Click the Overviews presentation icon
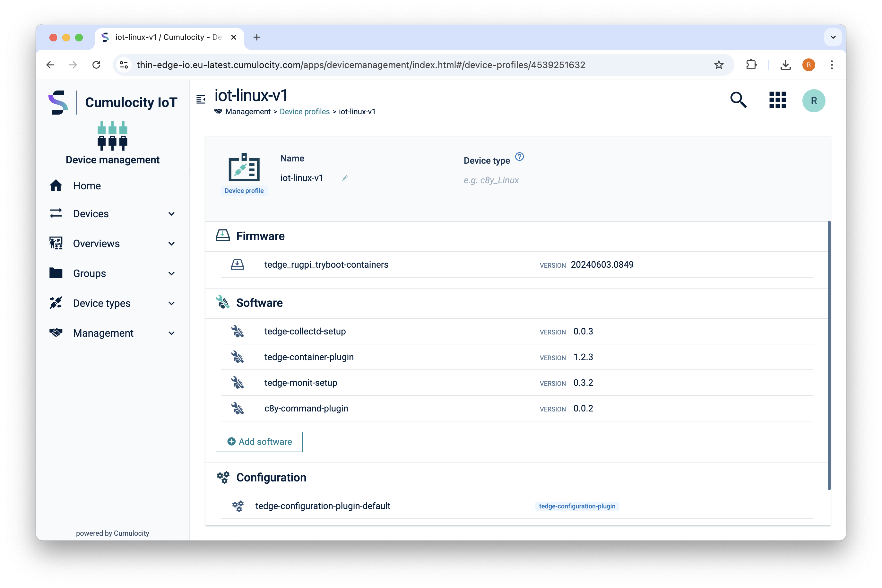This screenshot has width=882, height=588. point(56,243)
